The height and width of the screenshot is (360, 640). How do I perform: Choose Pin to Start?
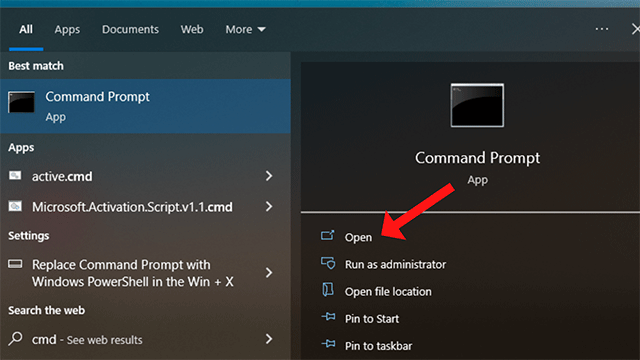click(372, 319)
